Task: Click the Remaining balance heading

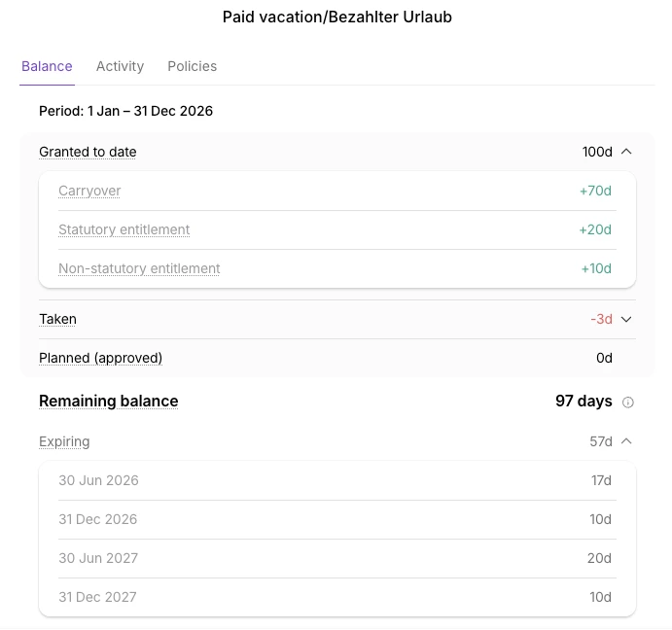Action: click(x=108, y=401)
